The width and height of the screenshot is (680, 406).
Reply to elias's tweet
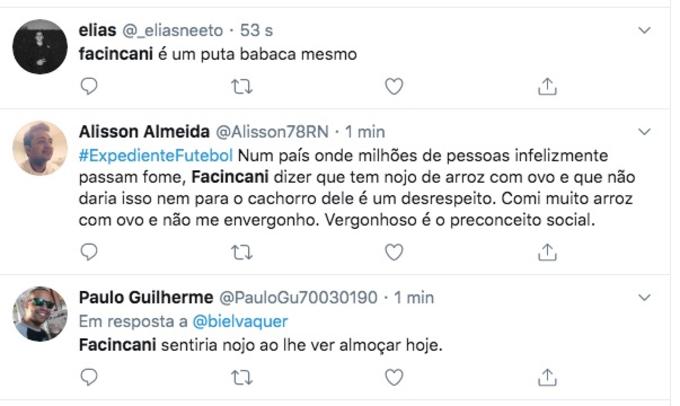point(88,87)
